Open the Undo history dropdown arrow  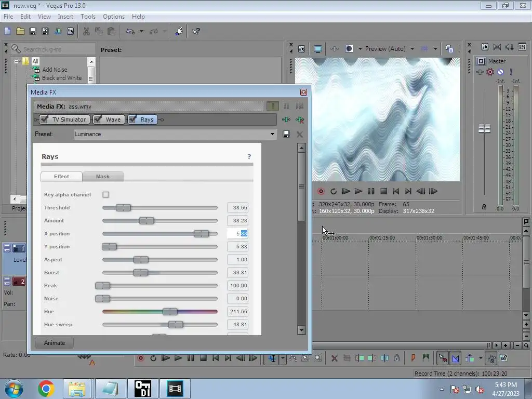141,31
